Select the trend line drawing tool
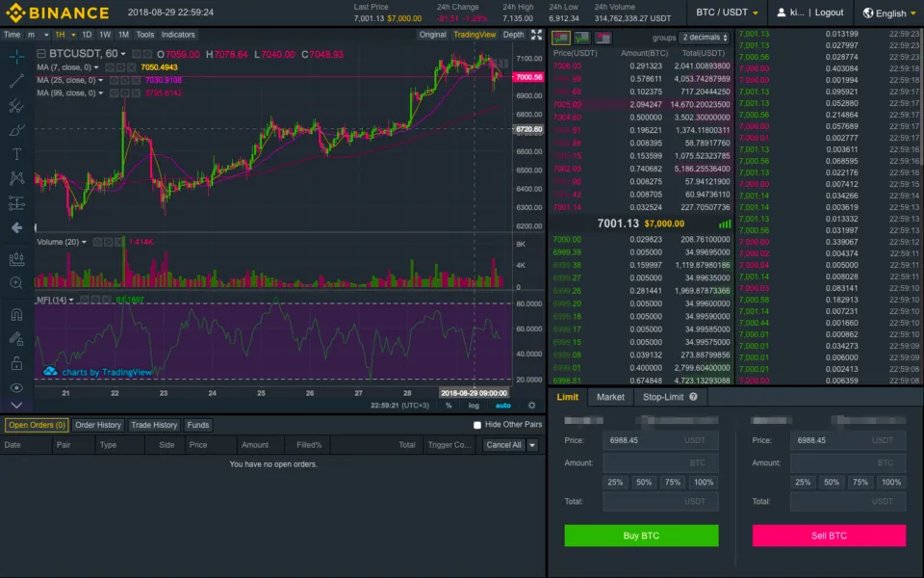The height and width of the screenshot is (578, 924). [16, 81]
